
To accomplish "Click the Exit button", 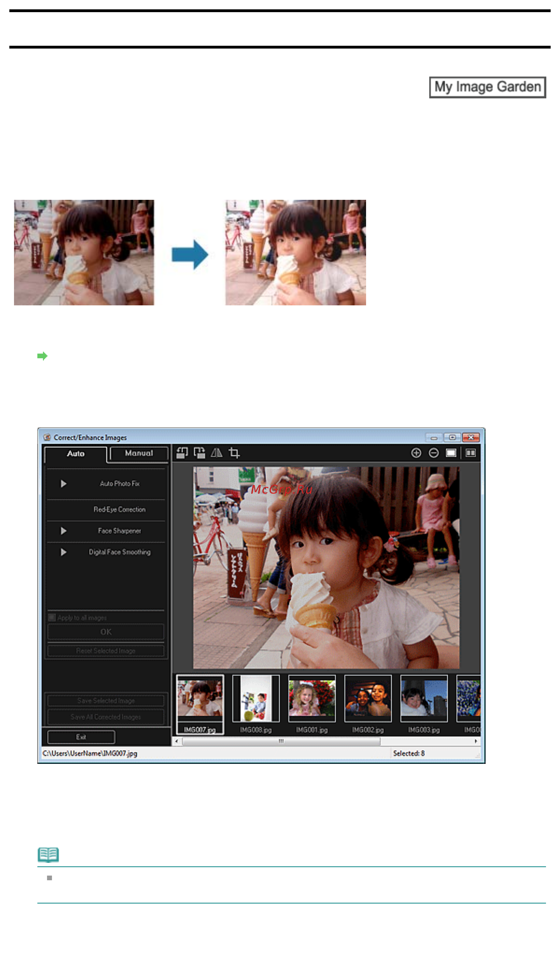I will pyautogui.click(x=81, y=737).
